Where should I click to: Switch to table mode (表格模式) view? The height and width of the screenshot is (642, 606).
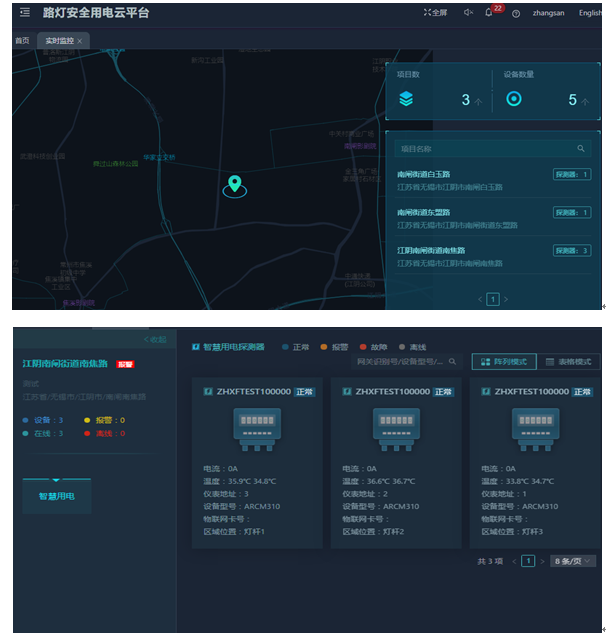pyautogui.click(x=568, y=362)
